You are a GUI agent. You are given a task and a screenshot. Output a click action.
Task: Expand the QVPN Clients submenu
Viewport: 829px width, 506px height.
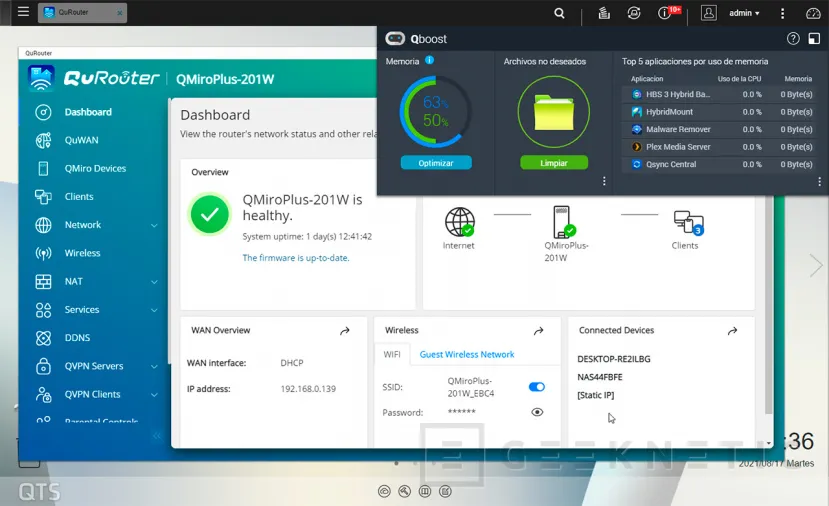(154, 394)
